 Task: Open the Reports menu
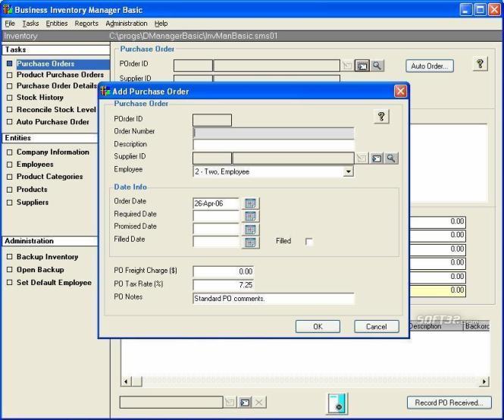tap(86, 24)
